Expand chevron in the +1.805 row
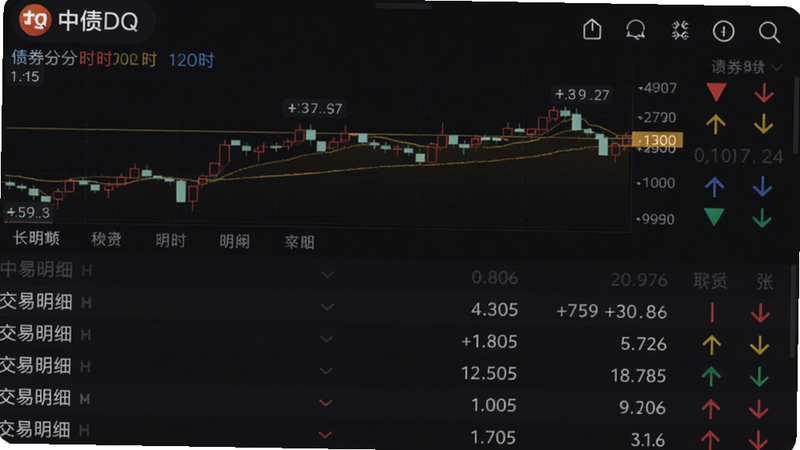Image resolution: width=800 pixels, height=450 pixels. pos(327,339)
